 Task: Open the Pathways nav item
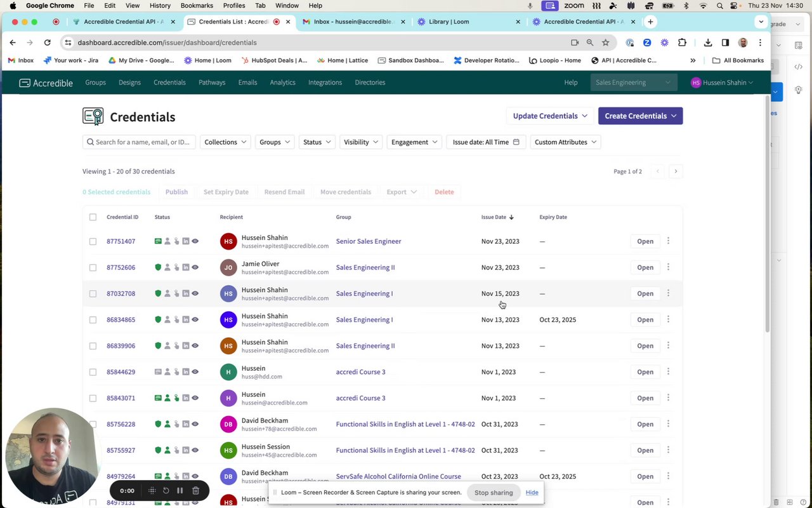point(212,83)
